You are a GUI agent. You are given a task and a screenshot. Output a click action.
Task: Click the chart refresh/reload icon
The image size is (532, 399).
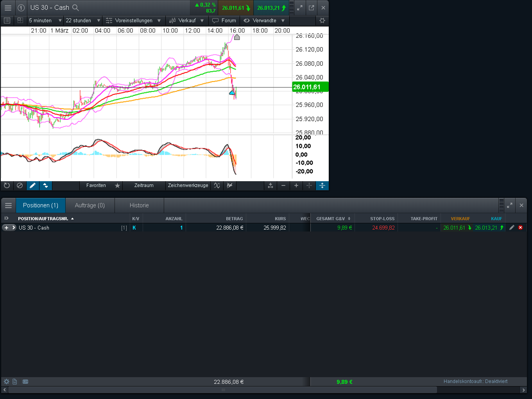pyautogui.click(x=7, y=185)
